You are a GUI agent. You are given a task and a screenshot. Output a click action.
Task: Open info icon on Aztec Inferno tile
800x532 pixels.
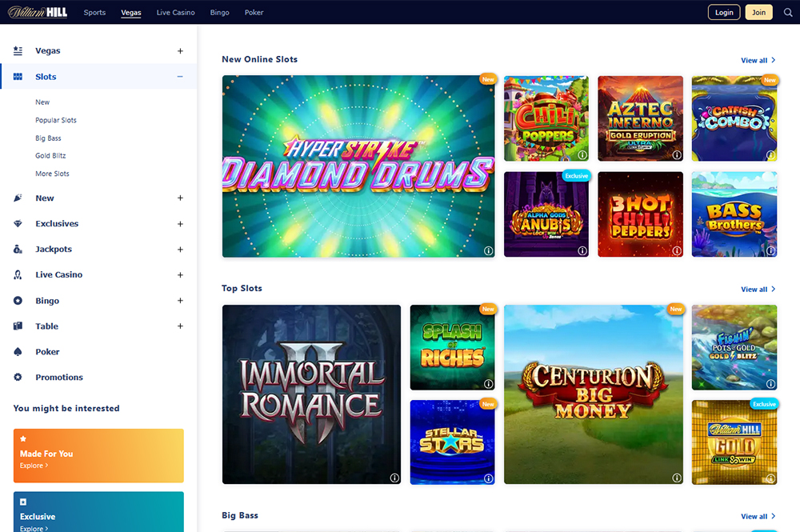click(677, 154)
